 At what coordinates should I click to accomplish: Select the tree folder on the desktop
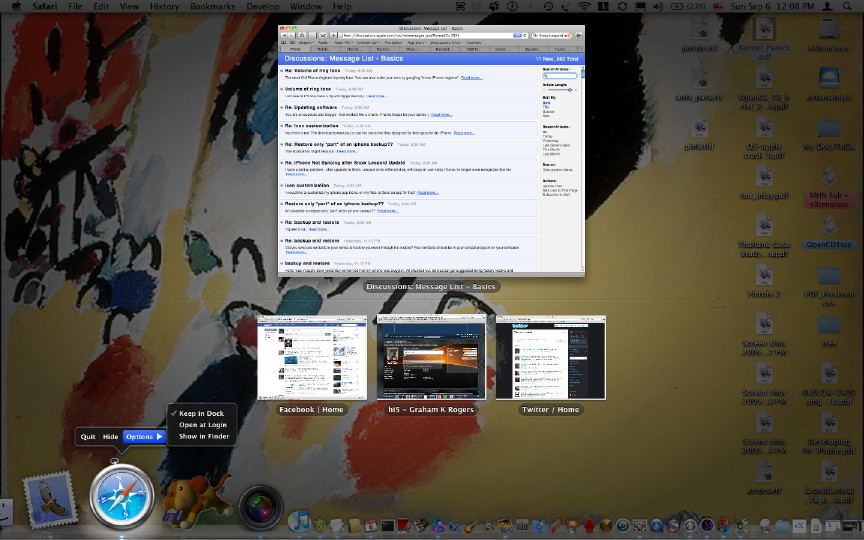[x=829, y=331]
